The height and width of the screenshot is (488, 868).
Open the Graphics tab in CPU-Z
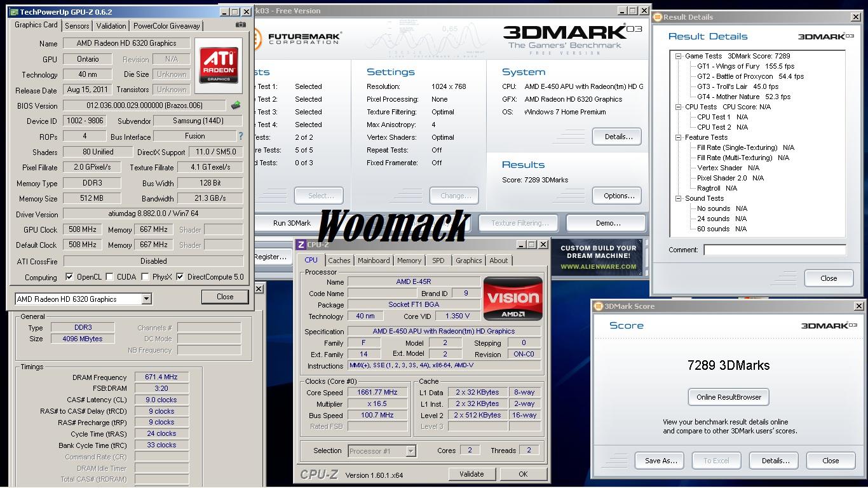pos(469,261)
